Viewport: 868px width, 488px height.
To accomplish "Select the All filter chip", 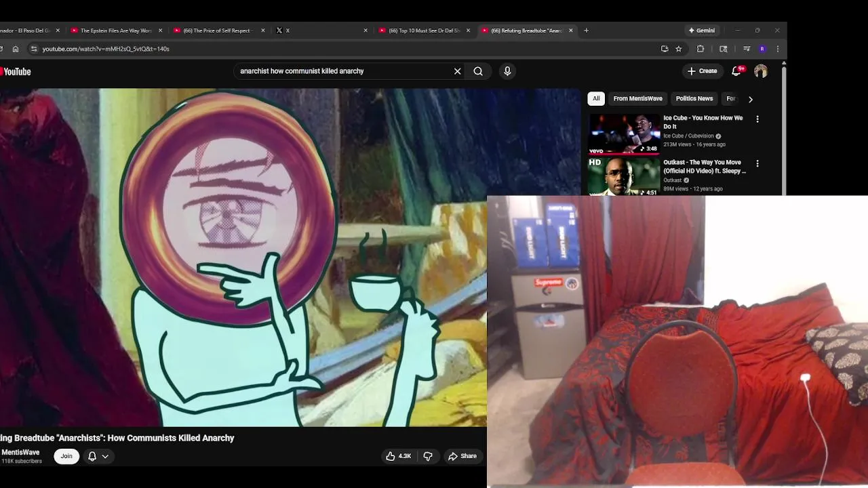I will point(596,99).
